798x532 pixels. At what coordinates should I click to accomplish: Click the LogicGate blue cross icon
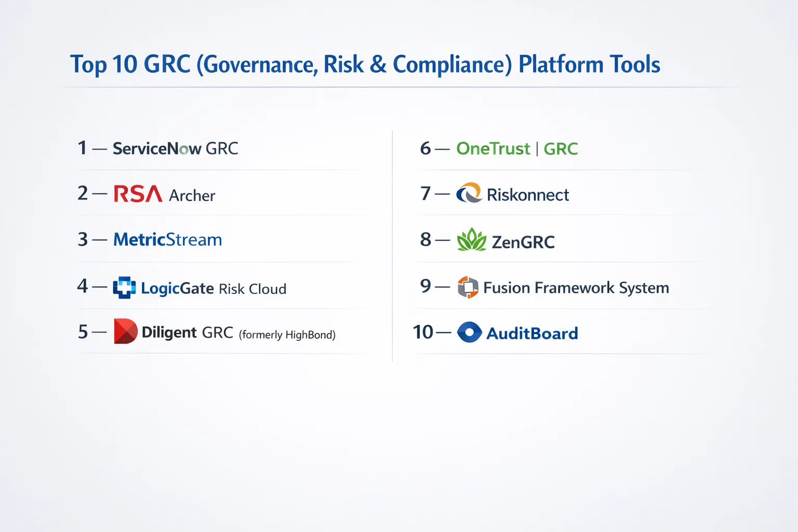coord(124,287)
